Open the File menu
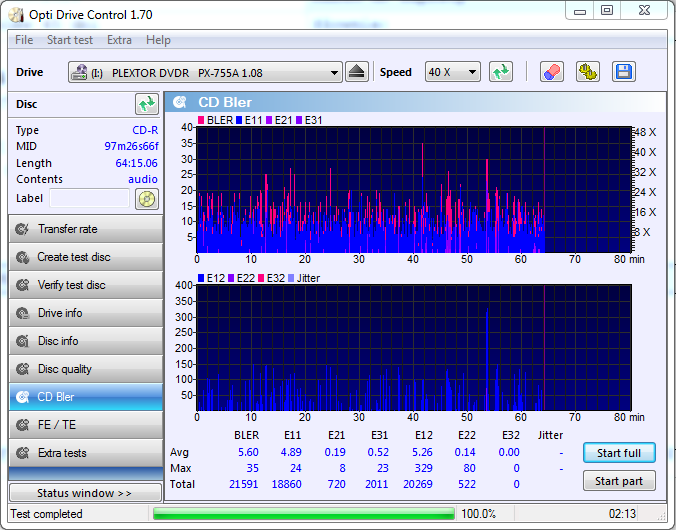This screenshot has width=676, height=530. pos(24,40)
